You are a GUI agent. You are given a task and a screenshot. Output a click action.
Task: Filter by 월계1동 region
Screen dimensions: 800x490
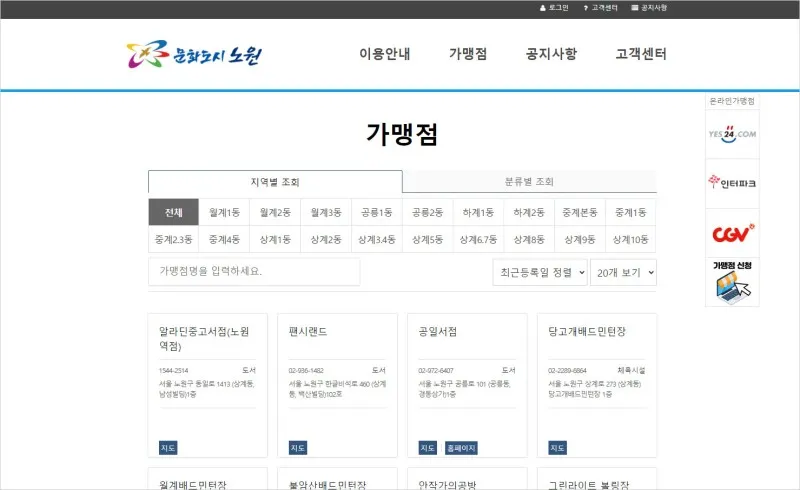pyautogui.click(x=225, y=212)
